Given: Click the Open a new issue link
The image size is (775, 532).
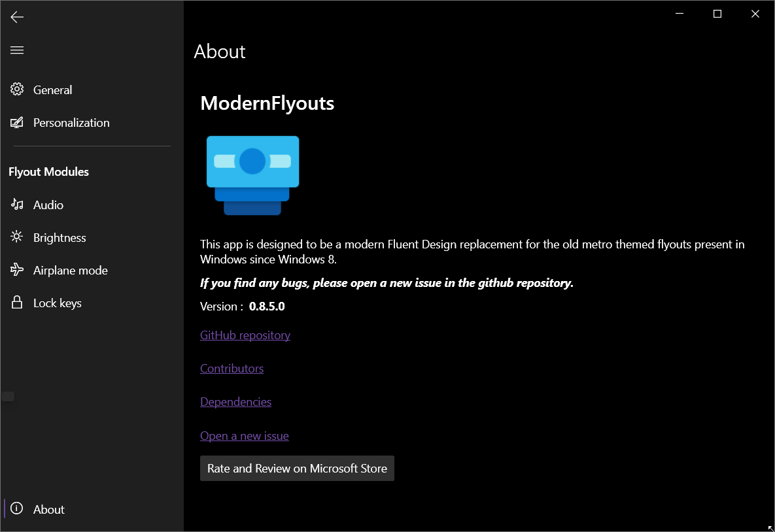Looking at the screenshot, I should [x=245, y=436].
